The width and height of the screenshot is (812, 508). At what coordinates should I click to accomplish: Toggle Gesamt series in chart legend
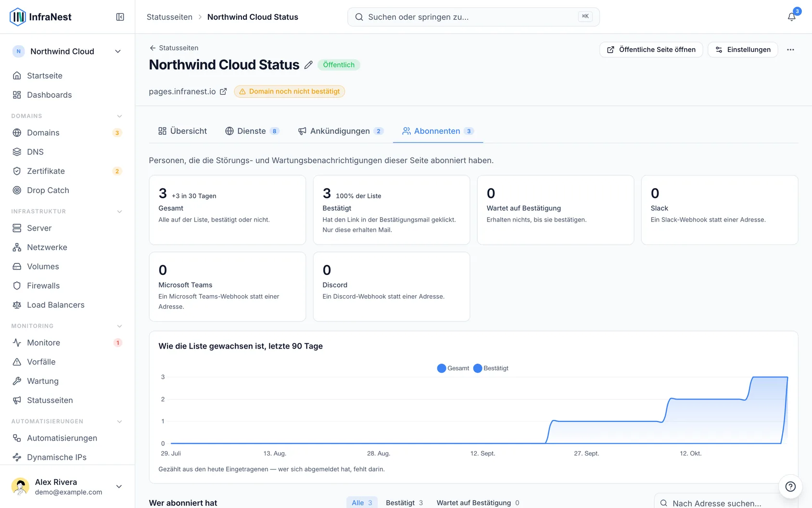pos(453,368)
